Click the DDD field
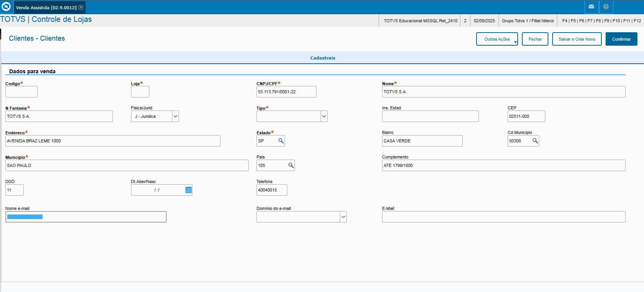This screenshot has height=292, width=644. (15, 190)
